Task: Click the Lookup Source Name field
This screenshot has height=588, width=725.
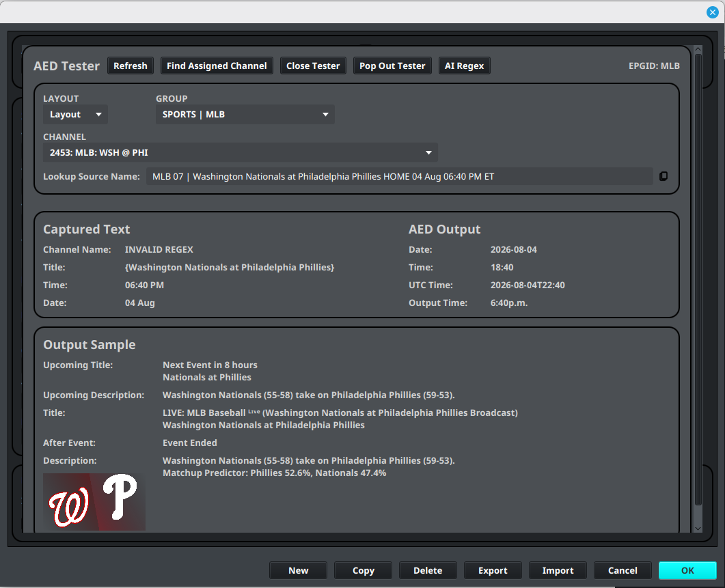Action: [400, 177]
